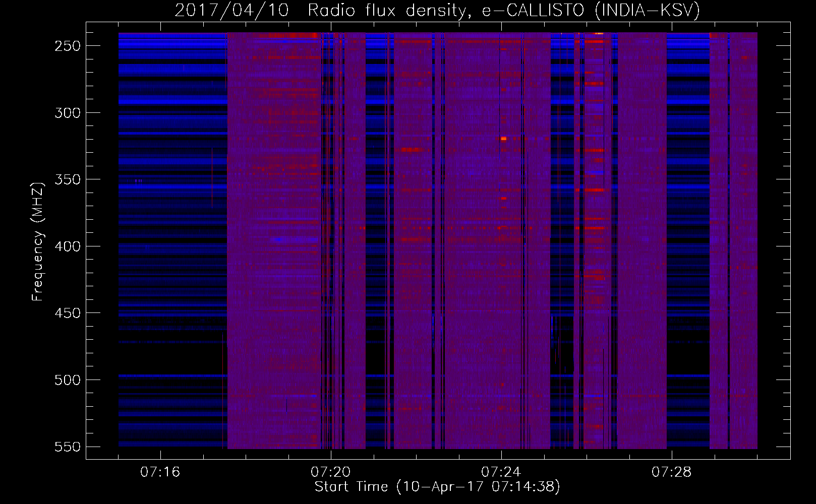Click the 250 frequency tick label
The image size is (816, 504).
click(x=68, y=46)
